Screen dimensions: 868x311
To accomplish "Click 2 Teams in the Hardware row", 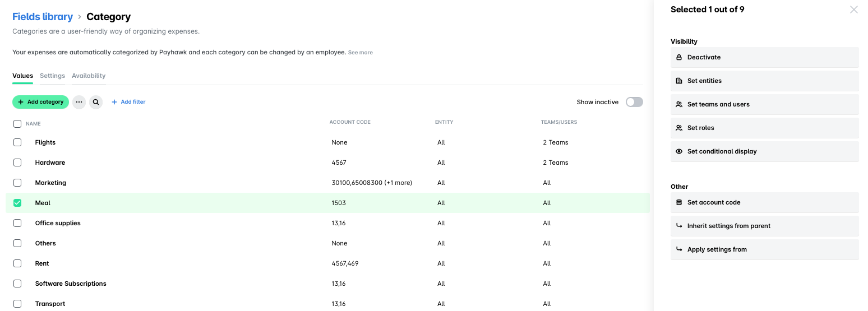I will [x=556, y=163].
